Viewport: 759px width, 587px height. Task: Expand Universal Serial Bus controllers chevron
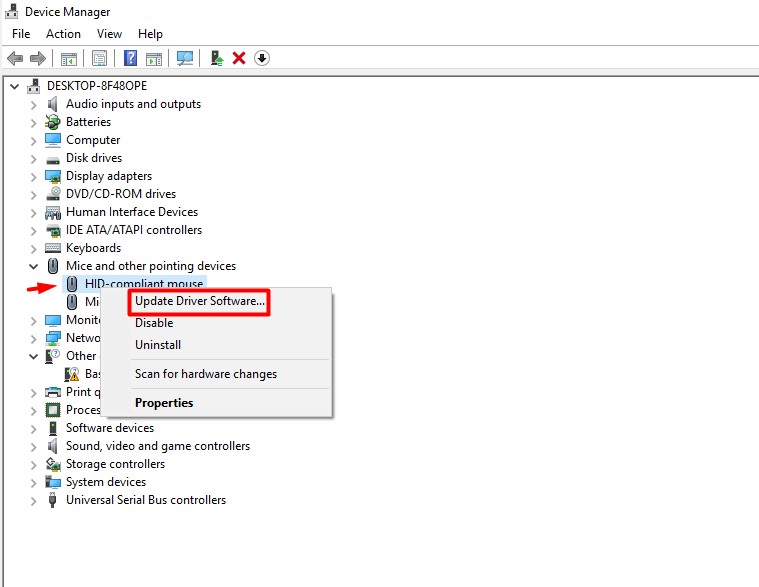[x=33, y=501]
